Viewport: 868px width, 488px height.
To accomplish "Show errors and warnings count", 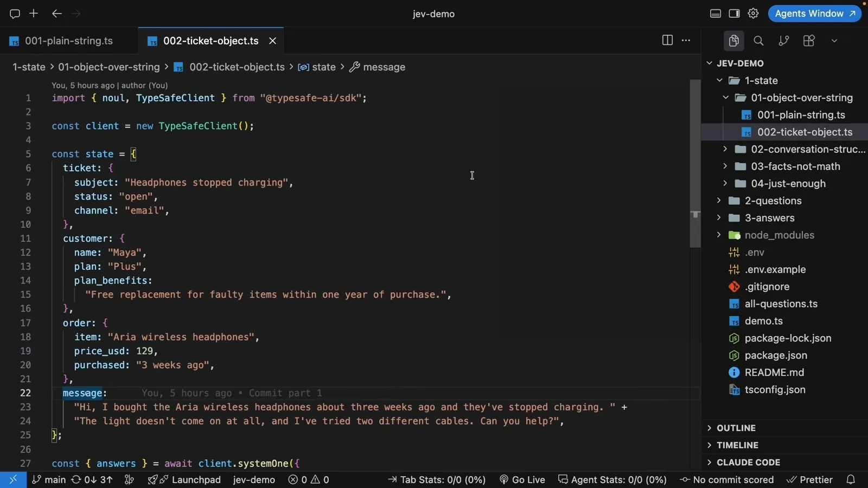I will [x=309, y=480].
